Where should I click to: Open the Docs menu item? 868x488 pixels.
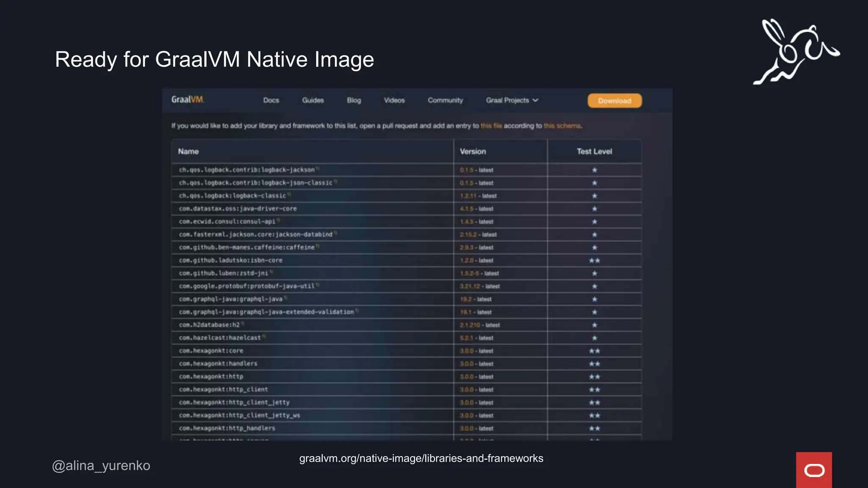pos(271,100)
